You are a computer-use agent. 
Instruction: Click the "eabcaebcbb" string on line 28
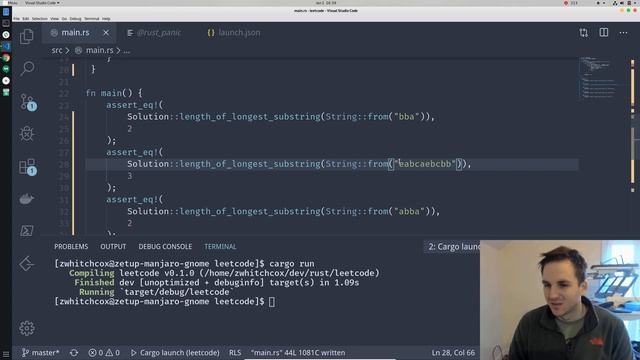pos(424,164)
